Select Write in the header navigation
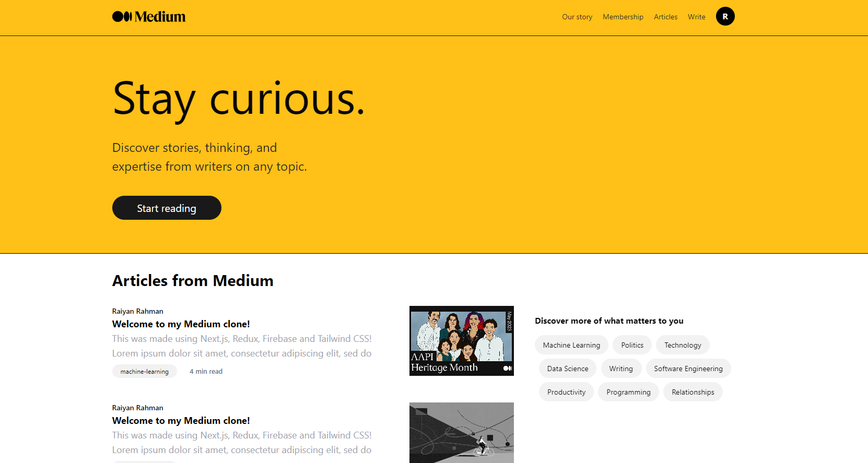 (696, 17)
